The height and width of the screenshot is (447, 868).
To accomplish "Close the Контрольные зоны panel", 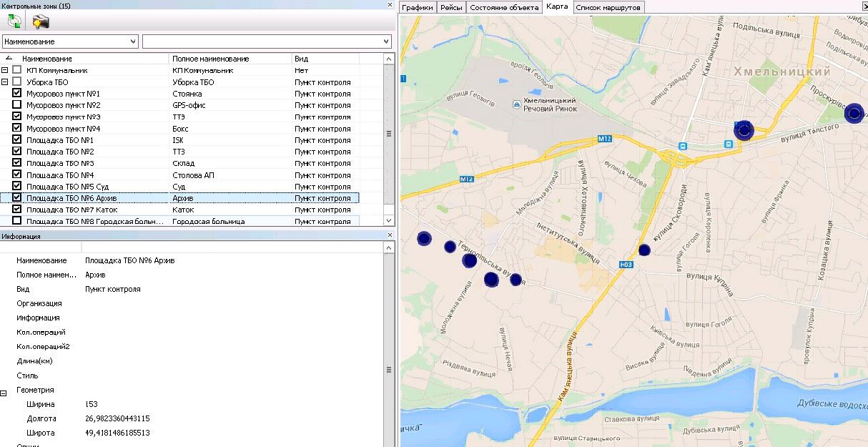I will (x=390, y=6).
